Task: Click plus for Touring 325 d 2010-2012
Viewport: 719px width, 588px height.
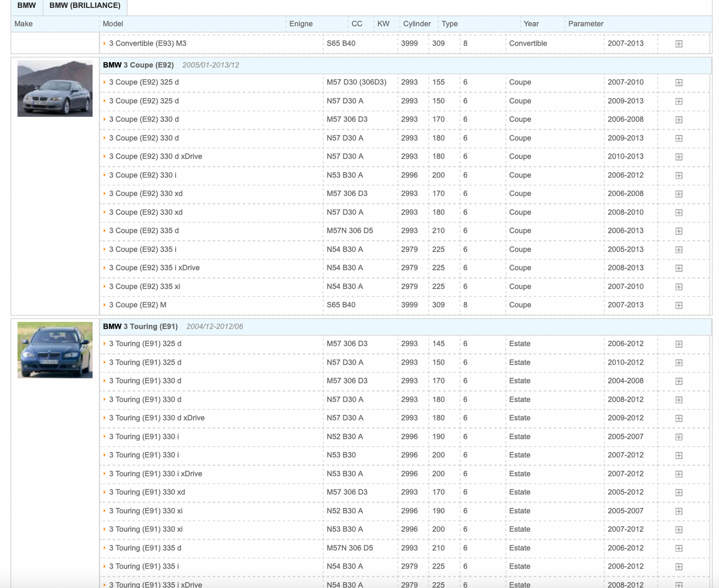Action: [679, 363]
